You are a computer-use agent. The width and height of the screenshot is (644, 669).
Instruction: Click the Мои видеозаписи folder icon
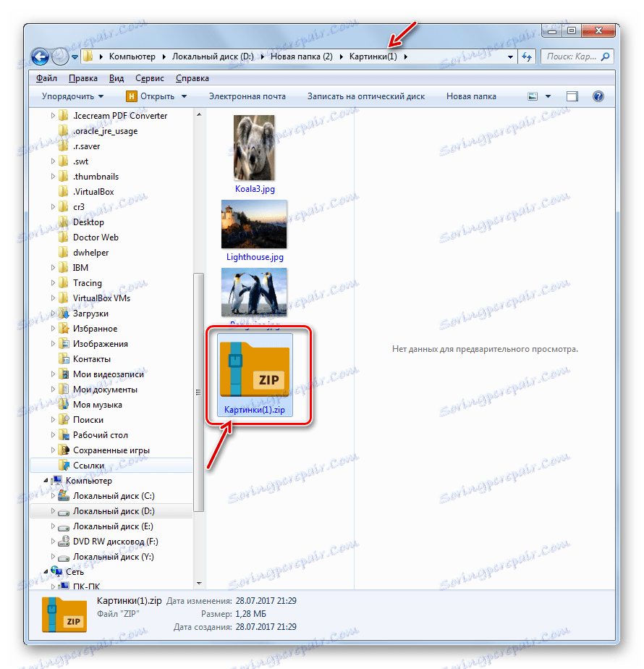[x=64, y=374]
